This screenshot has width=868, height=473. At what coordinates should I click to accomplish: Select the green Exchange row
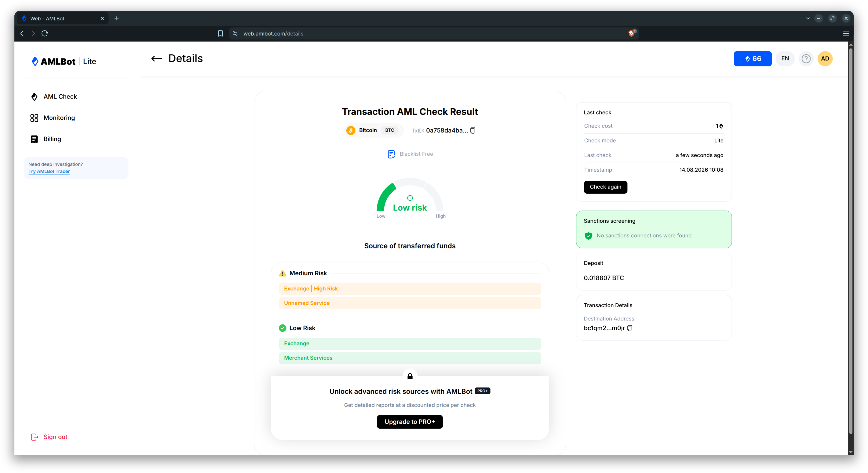[x=410, y=344]
